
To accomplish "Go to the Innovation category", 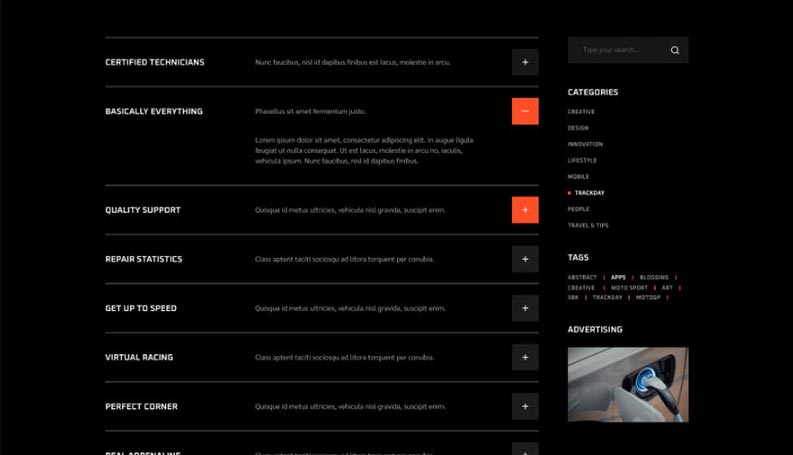I will coord(585,144).
